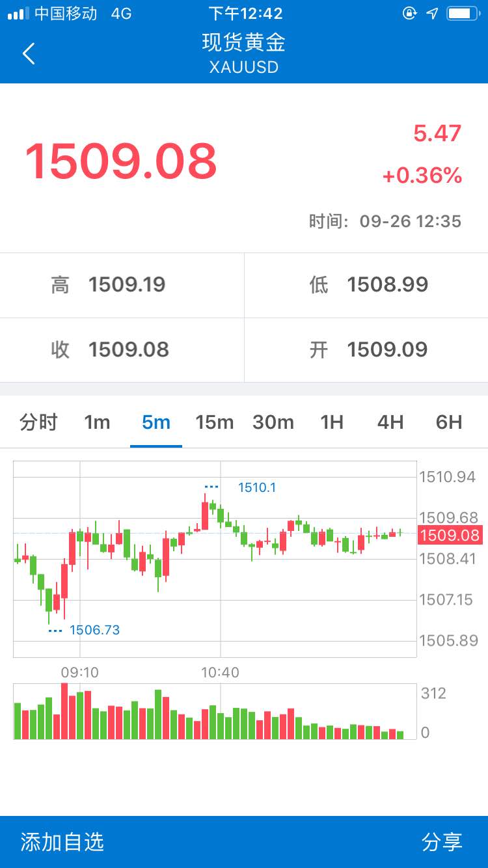Select the 1m timeframe tab
Image resolution: width=488 pixels, height=868 pixels.
(x=97, y=422)
